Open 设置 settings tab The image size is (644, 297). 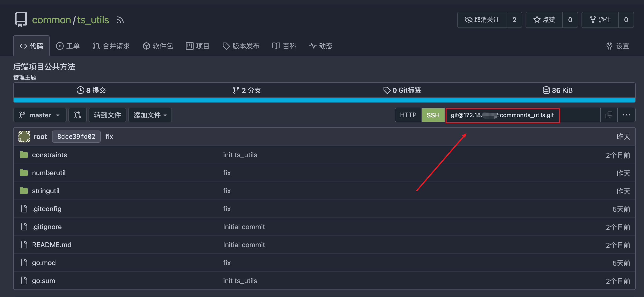click(618, 46)
